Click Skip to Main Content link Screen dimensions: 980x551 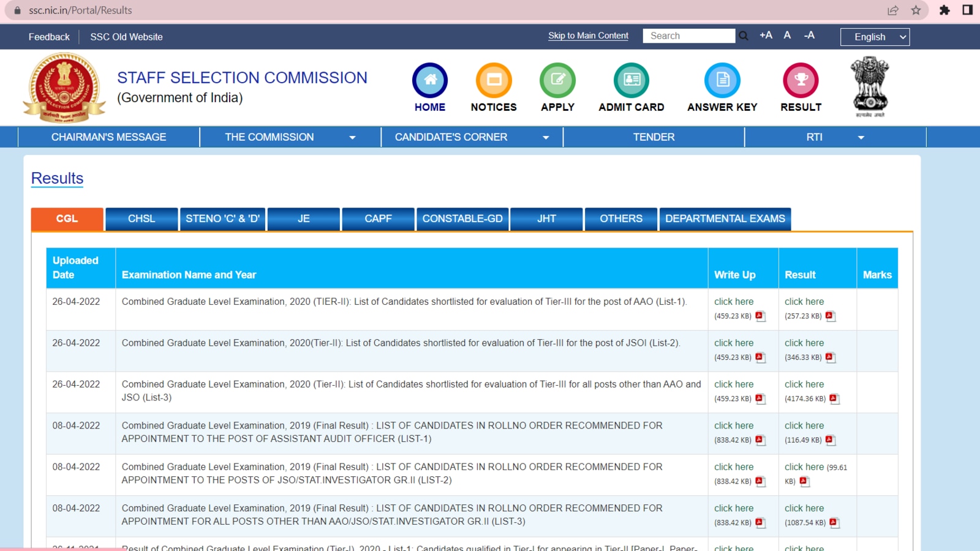(x=588, y=36)
